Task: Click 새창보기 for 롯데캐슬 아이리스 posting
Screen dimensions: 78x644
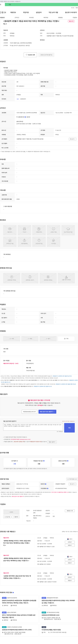Action: [x=70, y=545]
